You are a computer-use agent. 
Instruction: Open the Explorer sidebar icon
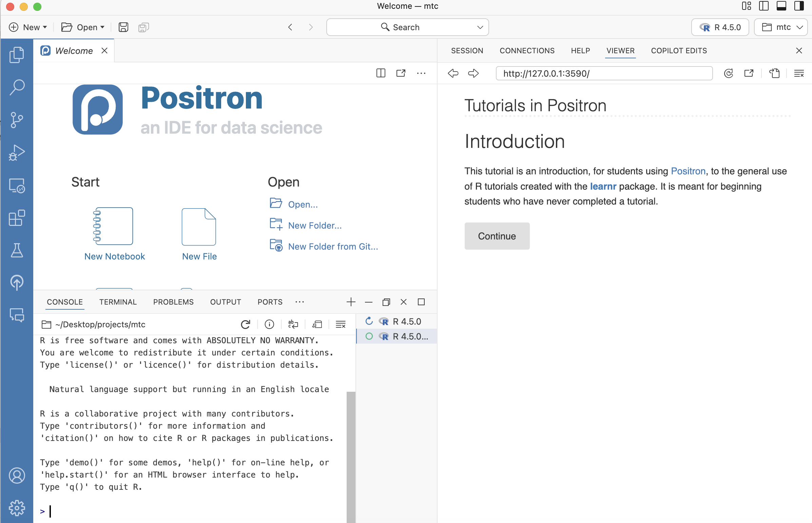click(x=17, y=55)
